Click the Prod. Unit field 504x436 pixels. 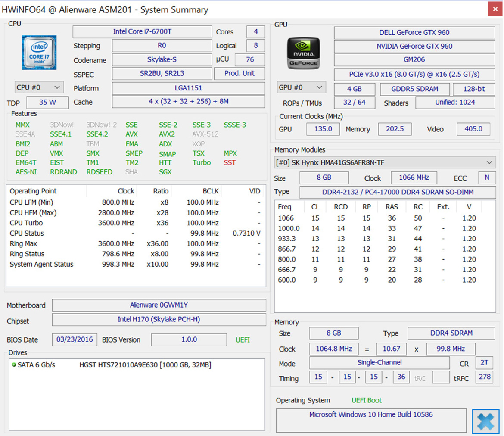tap(240, 74)
